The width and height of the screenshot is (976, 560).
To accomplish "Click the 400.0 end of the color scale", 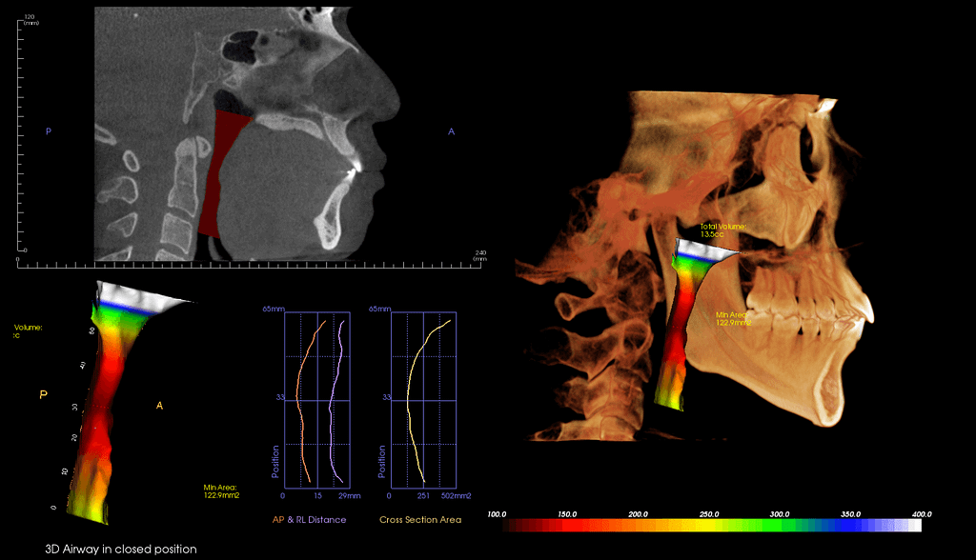I will click(x=922, y=514).
